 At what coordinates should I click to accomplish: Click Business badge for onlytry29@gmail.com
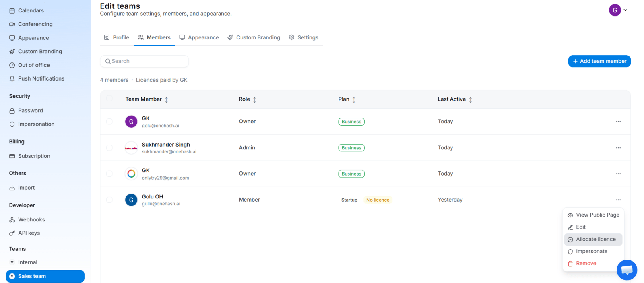pyautogui.click(x=351, y=174)
